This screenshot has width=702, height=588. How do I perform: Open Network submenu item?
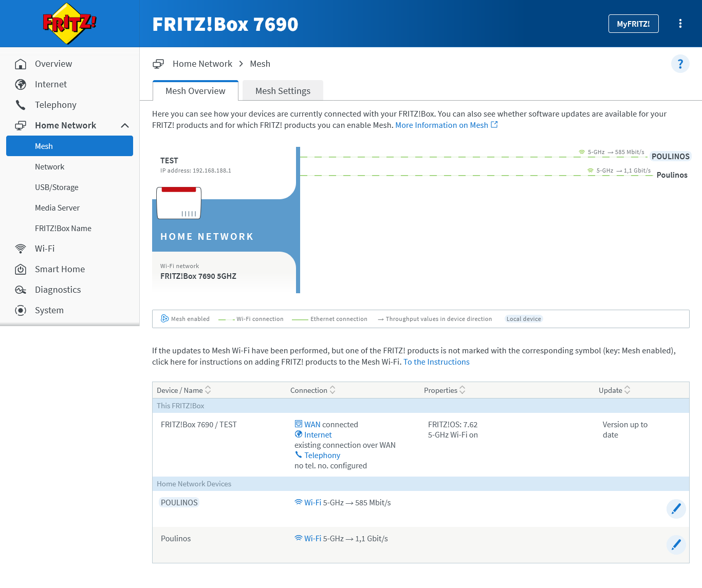click(x=50, y=166)
